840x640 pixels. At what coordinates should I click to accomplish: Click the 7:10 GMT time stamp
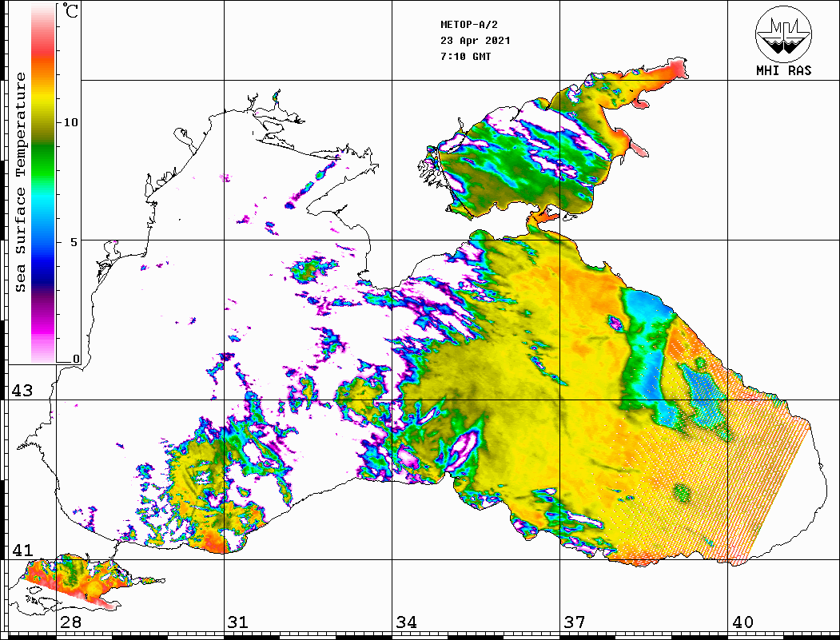click(466, 57)
